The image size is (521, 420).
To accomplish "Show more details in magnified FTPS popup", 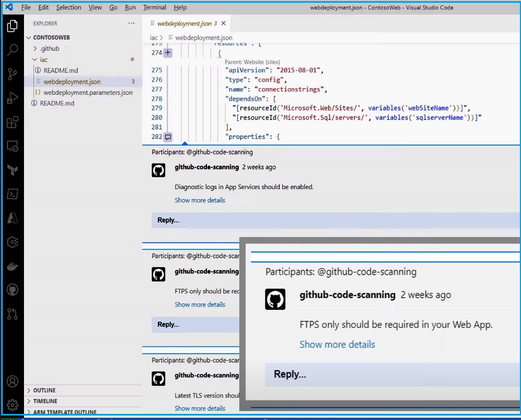I will [x=337, y=345].
